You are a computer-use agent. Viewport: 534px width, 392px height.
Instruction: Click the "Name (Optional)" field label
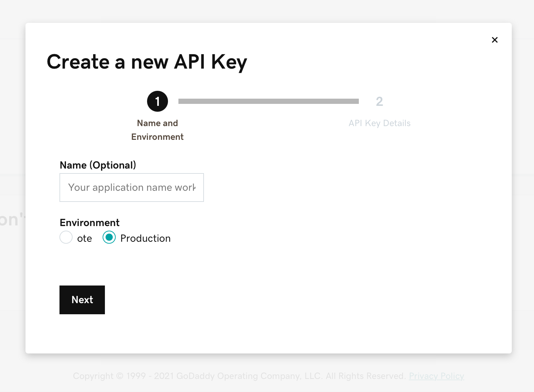[98, 165]
